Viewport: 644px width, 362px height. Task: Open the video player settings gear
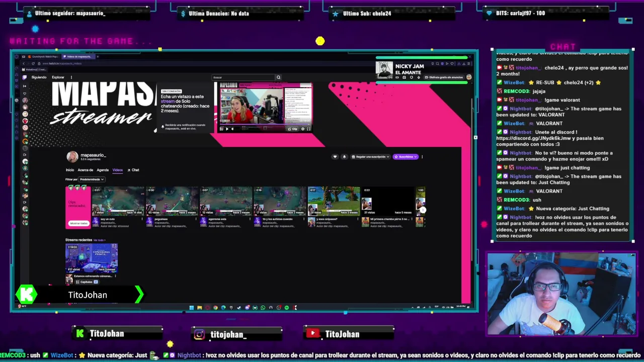click(x=303, y=129)
